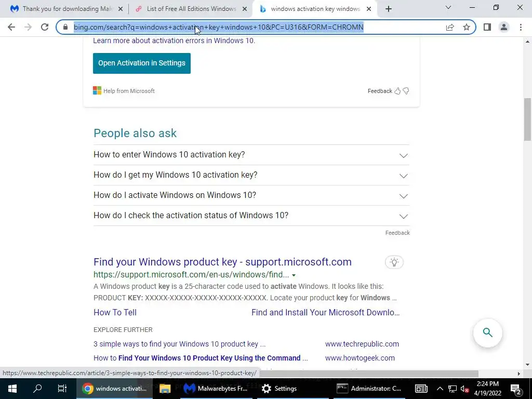Viewport: 532px width, 399px height.
Task: Click the news and interests tray icon
Action: pos(421,389)
